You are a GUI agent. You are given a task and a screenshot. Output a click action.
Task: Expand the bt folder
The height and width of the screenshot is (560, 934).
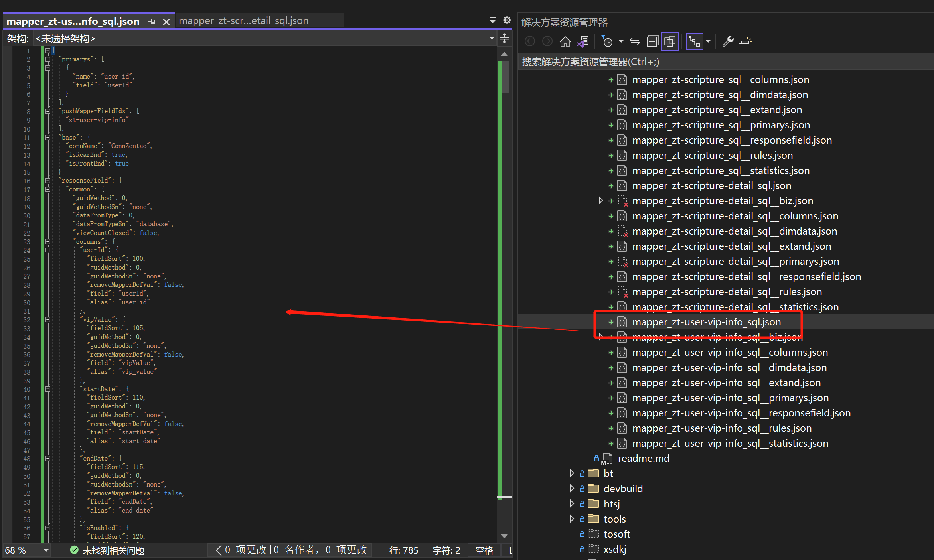point(572,473)
